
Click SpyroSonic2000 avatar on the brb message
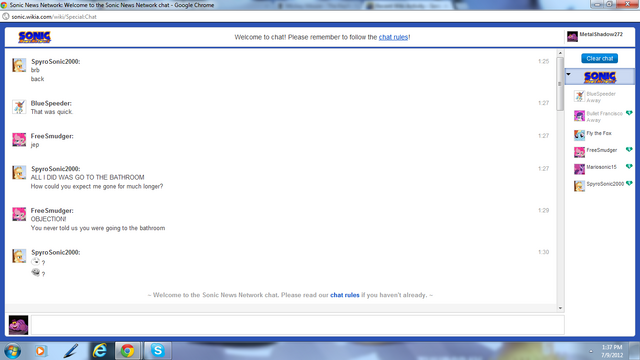coord(19,65)
